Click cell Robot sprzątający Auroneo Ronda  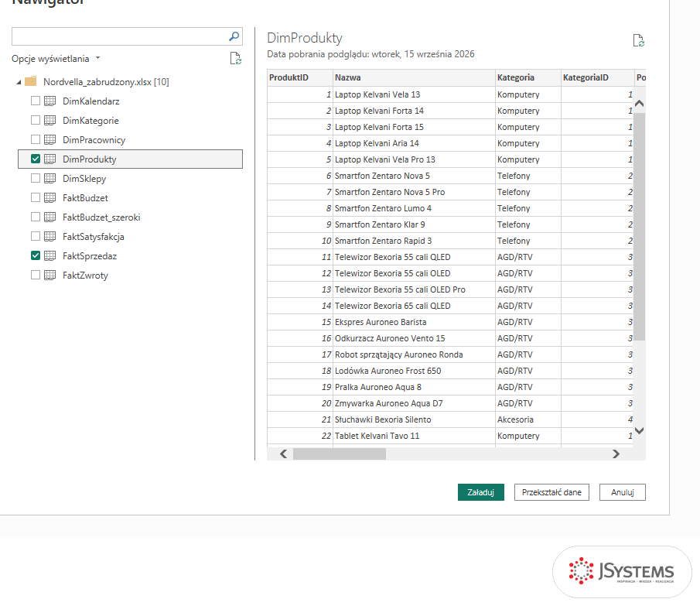point(414,354)
